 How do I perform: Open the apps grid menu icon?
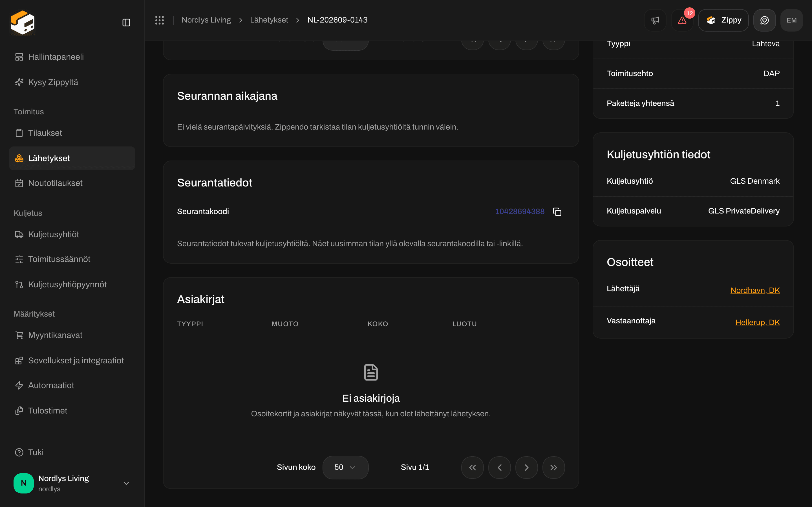click(159, 20)
